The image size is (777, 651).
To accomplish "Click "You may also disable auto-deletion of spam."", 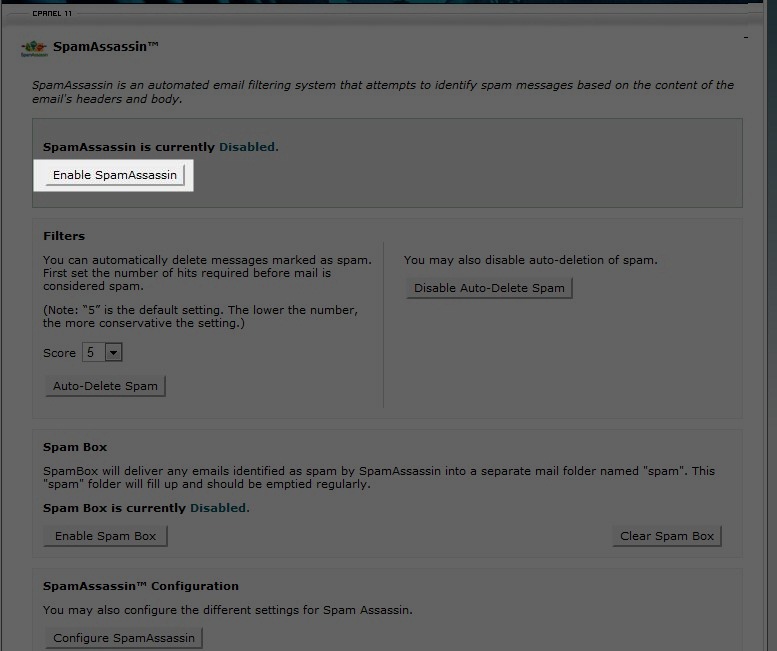I will click(x=531, y=260).
